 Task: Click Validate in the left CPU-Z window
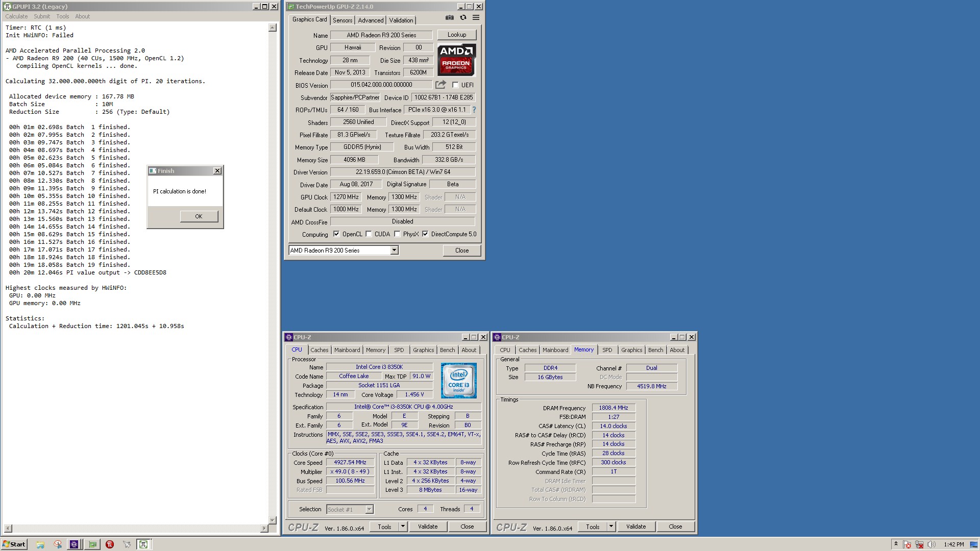(428, 527)
